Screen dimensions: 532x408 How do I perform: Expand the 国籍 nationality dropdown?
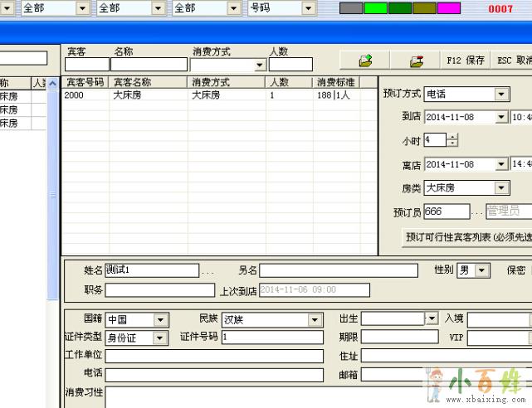[x=160, y=320]
